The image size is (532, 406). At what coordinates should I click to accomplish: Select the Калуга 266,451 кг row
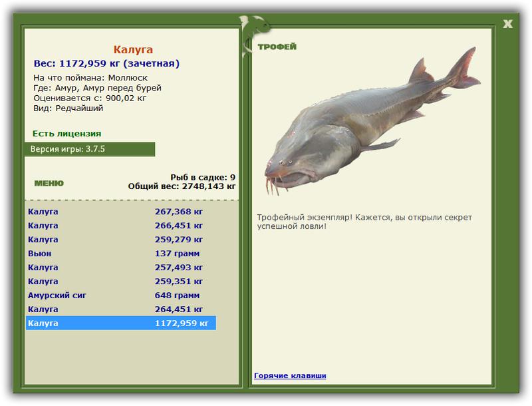(x=121, y=226)
